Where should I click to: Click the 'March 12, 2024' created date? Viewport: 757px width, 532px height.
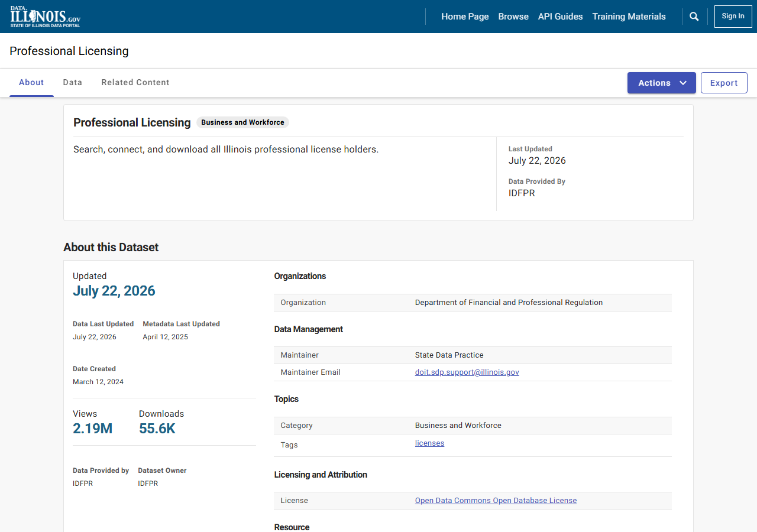(98, 382)
